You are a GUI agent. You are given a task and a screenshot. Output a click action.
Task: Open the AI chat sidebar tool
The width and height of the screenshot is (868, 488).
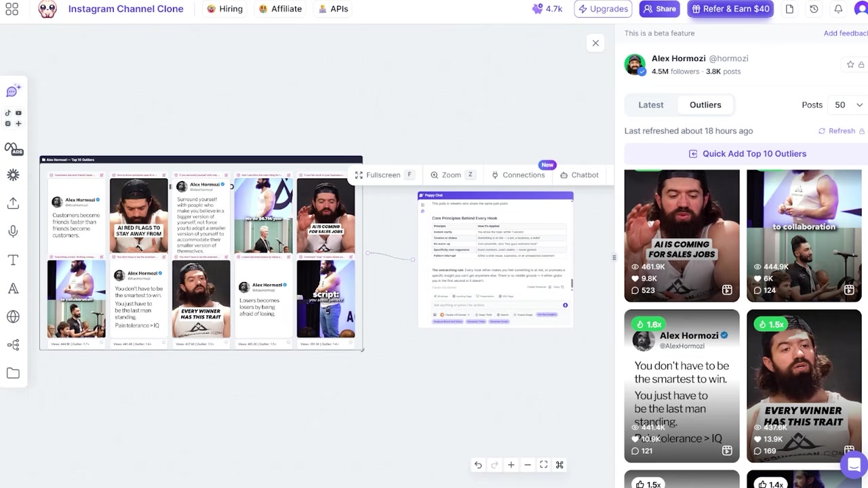[13, 91]
